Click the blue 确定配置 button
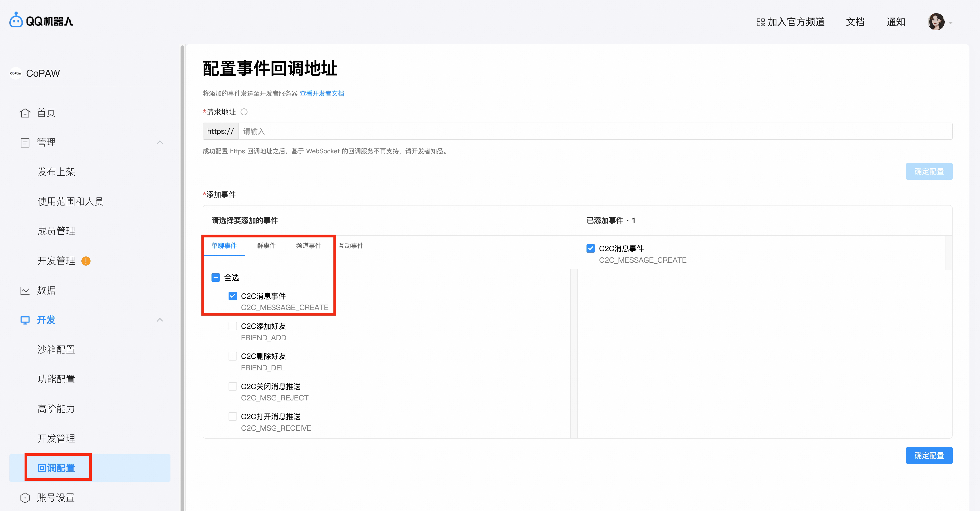The width and height of the screenshot is (980, 511). tap(929, 455)
